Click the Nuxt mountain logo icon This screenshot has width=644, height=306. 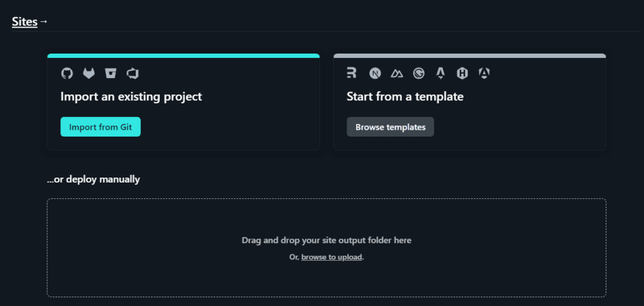click(x=397, y=74)
